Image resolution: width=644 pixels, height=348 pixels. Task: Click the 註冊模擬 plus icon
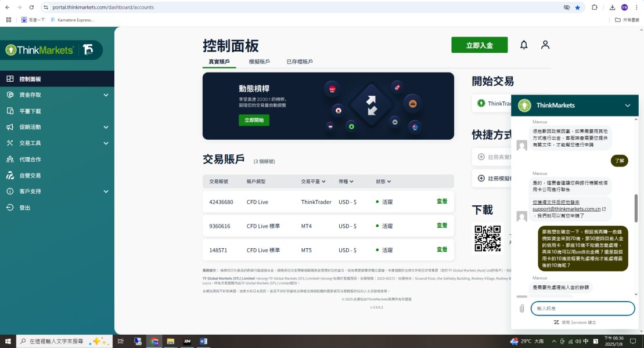coord(481,178)
